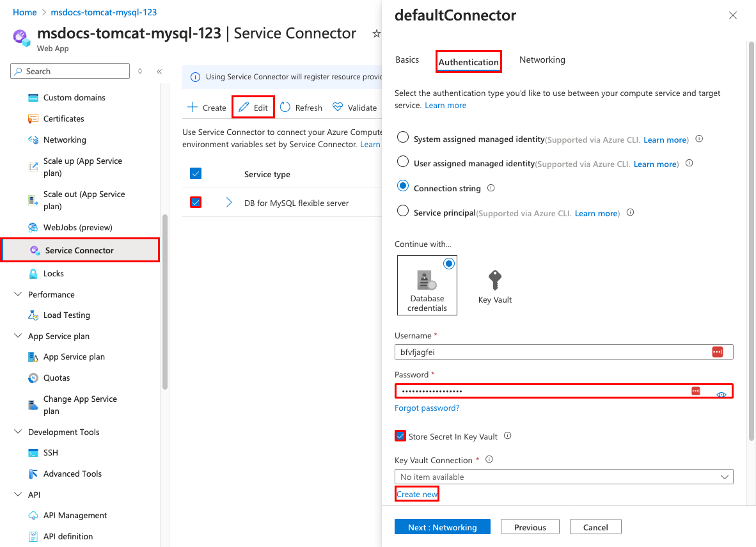756x547 pixels.
Task: Expand the DB for MySQL flexible server row
Action: coord(229,201)
